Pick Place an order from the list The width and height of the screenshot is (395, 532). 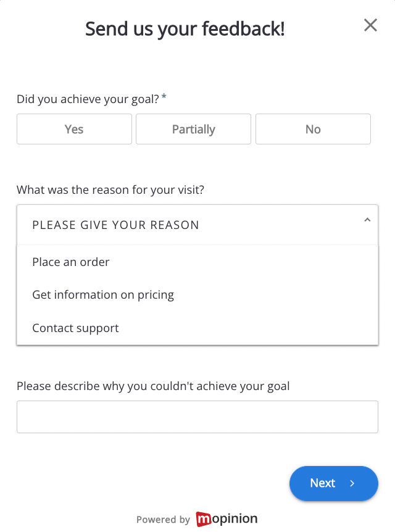coord(71,262)
